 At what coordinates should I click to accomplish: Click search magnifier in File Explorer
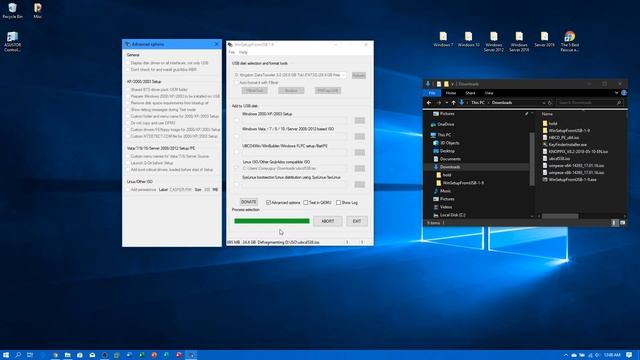(x=619, y=102)
